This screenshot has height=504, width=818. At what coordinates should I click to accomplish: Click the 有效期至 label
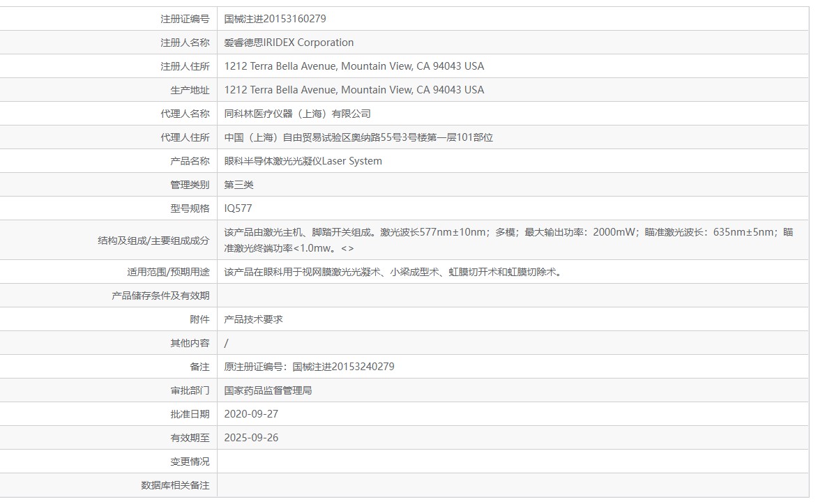[x=190, y=438]
